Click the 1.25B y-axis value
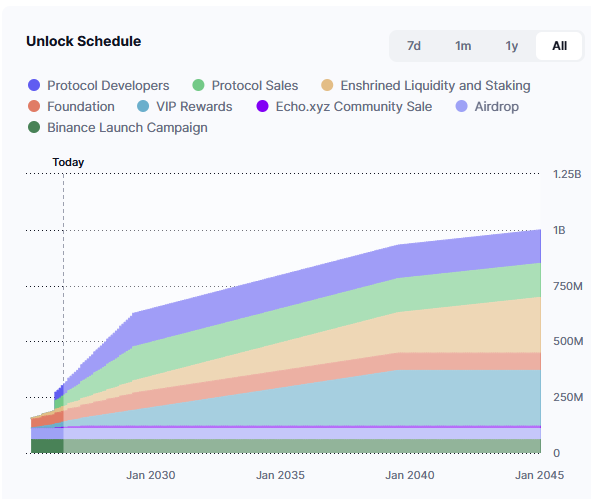Image resolution: width=591 pixels, height=499 pixels. (567, 174)
